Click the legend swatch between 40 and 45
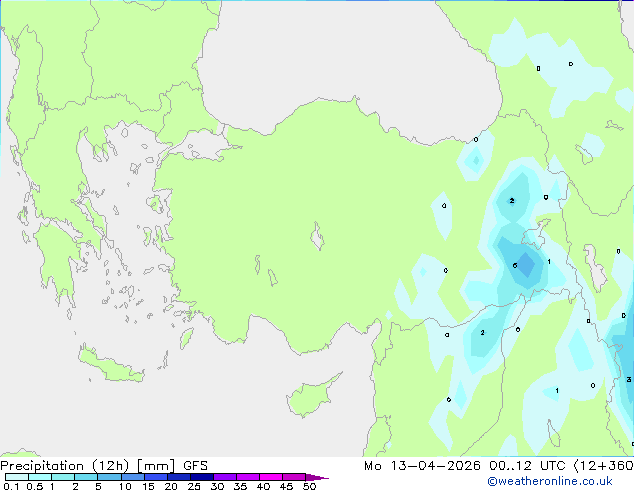The image size is (634, 490). [271, 477]
